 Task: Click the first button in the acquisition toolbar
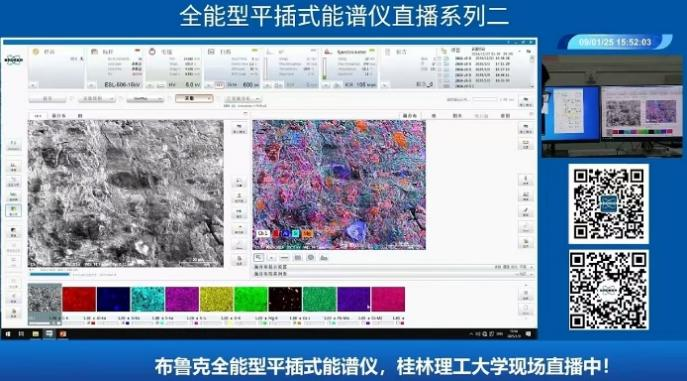point(47,99)
